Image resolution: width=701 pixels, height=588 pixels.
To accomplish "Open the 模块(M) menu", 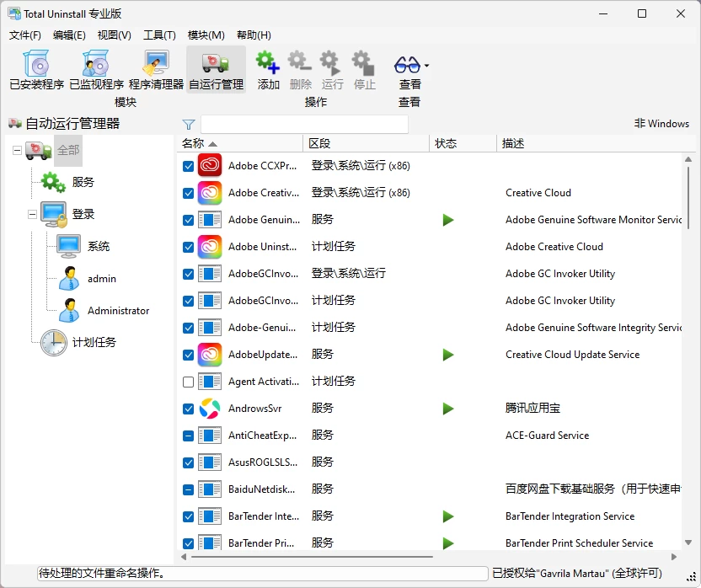I will click(x=206, y=35).
